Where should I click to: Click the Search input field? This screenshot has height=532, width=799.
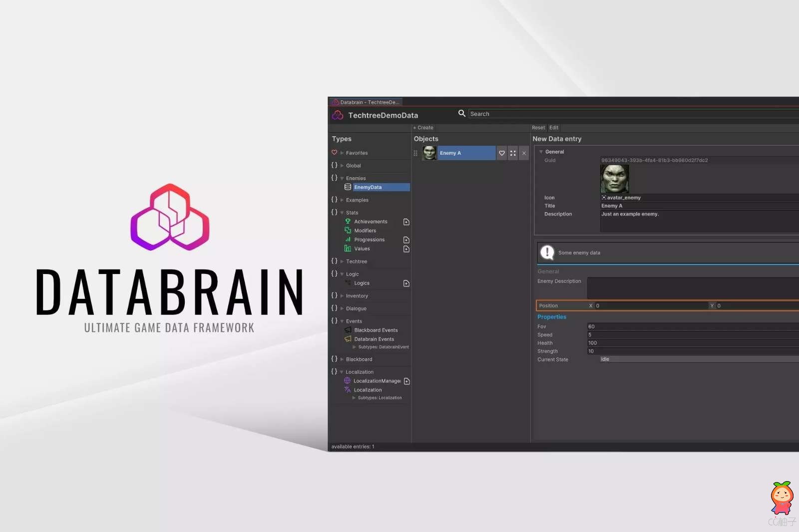[x=634, y=114]
